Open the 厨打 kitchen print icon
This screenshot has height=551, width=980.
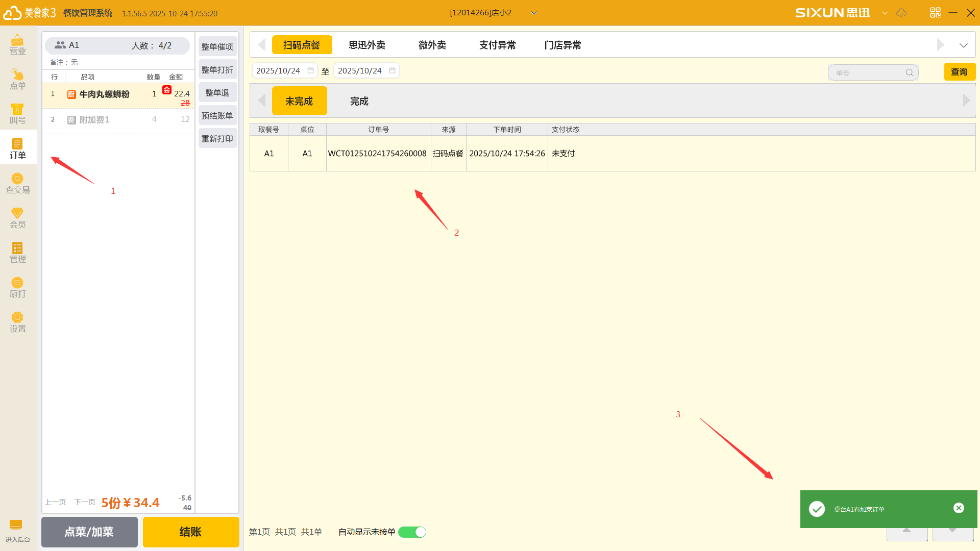point(17,287)
